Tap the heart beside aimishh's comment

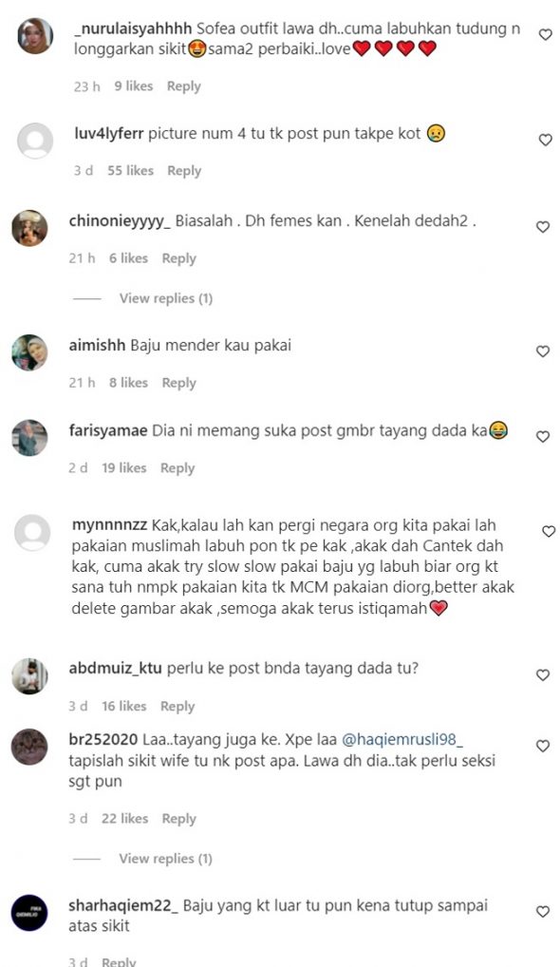(543, 351)
